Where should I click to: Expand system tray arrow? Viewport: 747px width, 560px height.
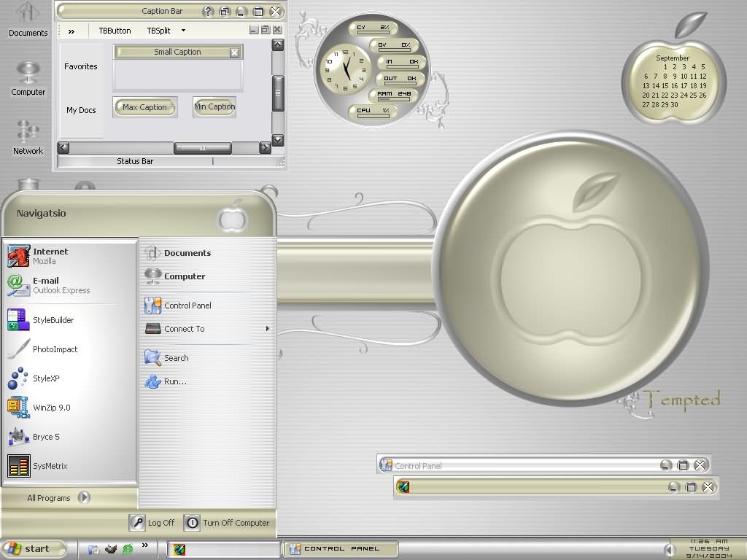point(670,550)
